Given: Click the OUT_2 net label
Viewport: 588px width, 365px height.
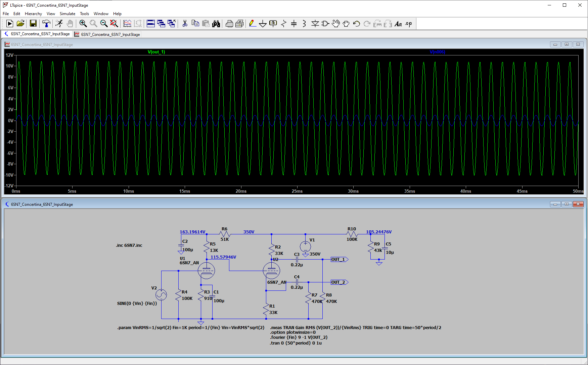Looking at the screenshot, I should [340, 282].
